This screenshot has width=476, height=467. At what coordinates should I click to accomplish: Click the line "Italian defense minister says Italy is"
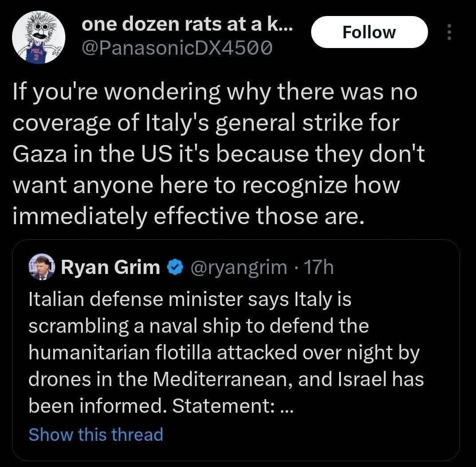pos(190,299)
